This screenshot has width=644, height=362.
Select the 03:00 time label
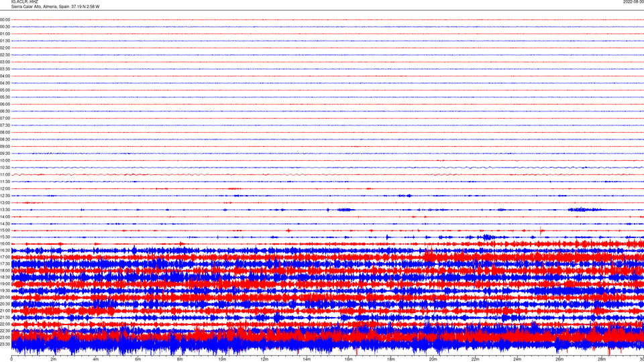[x=5, y=62]
